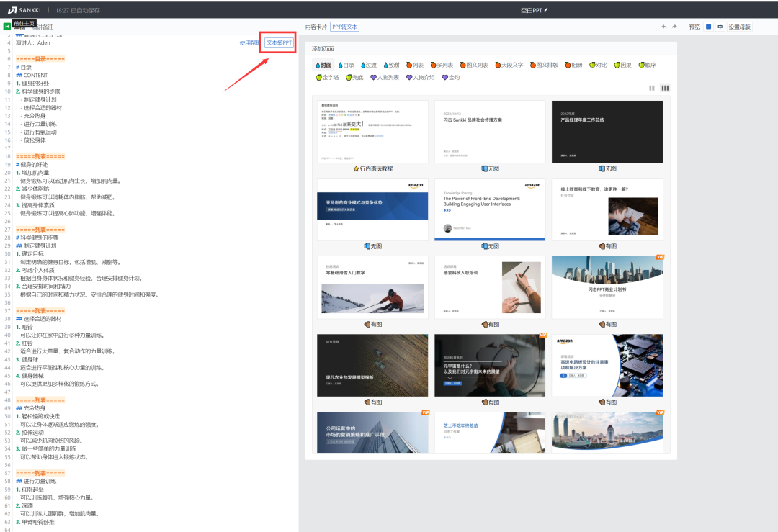This screenshot has width=778, height=532.
Task: Switch to three-column grid view icon
Action: coord(664,88)
